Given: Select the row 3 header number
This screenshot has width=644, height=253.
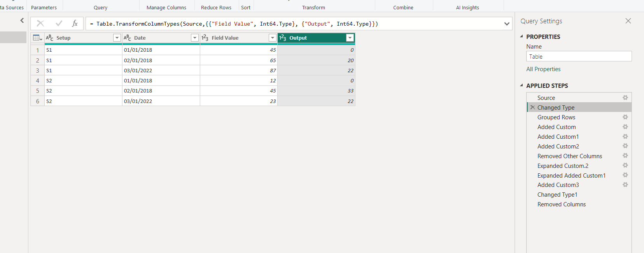Looking at the screenshot, I should (38, 70).
